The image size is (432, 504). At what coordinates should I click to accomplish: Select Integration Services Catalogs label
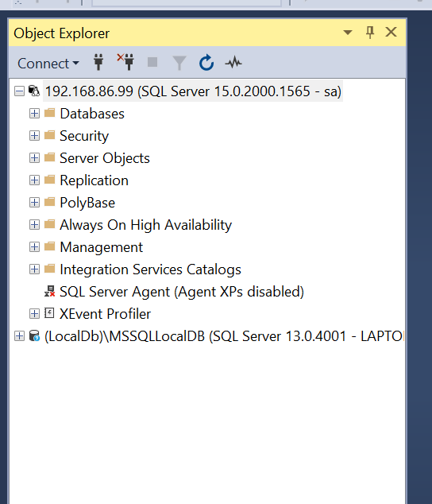(150, 269)
